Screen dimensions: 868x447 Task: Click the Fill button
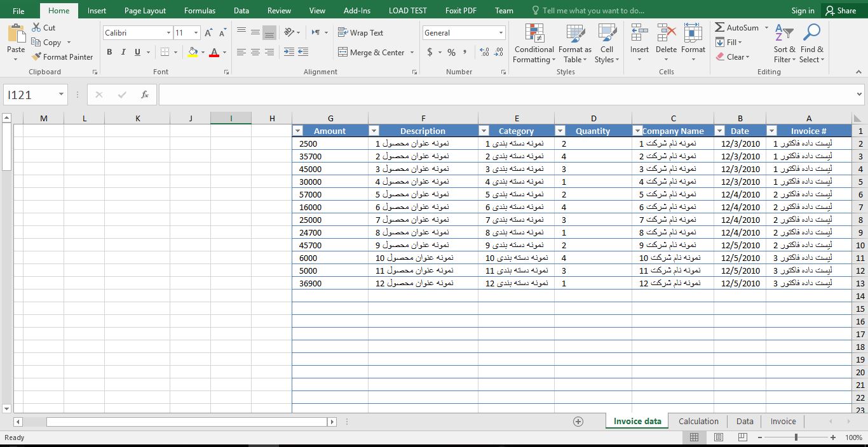point(729,42)
